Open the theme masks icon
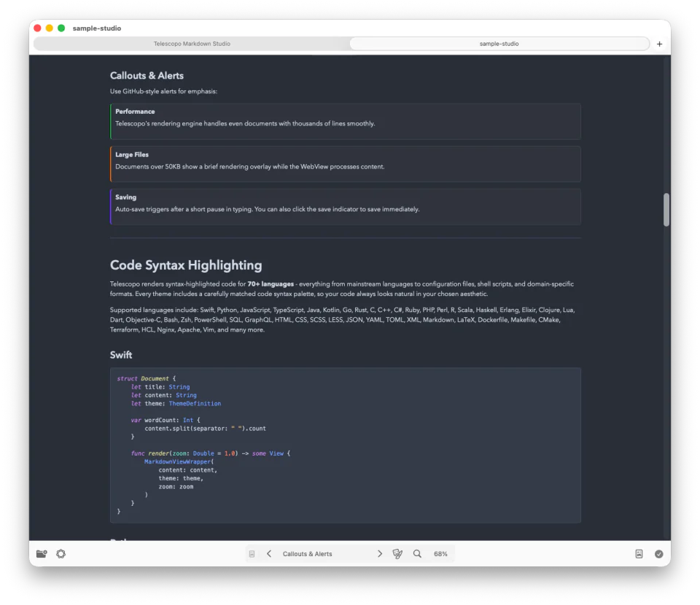The height and width of the screenshot is (605, 700). point(397,554)
